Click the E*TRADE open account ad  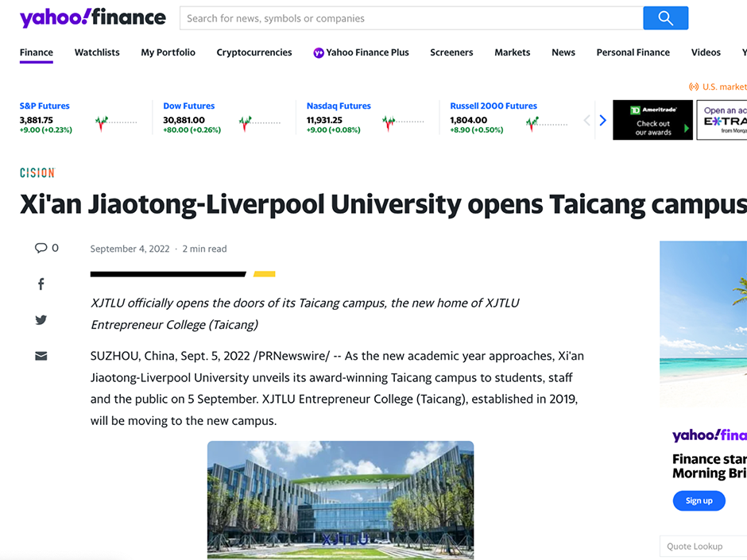(722, 120)
